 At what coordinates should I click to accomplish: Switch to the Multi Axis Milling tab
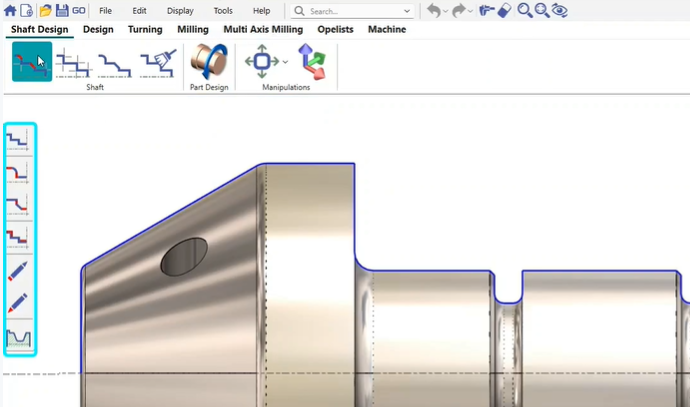click(263, 29)
